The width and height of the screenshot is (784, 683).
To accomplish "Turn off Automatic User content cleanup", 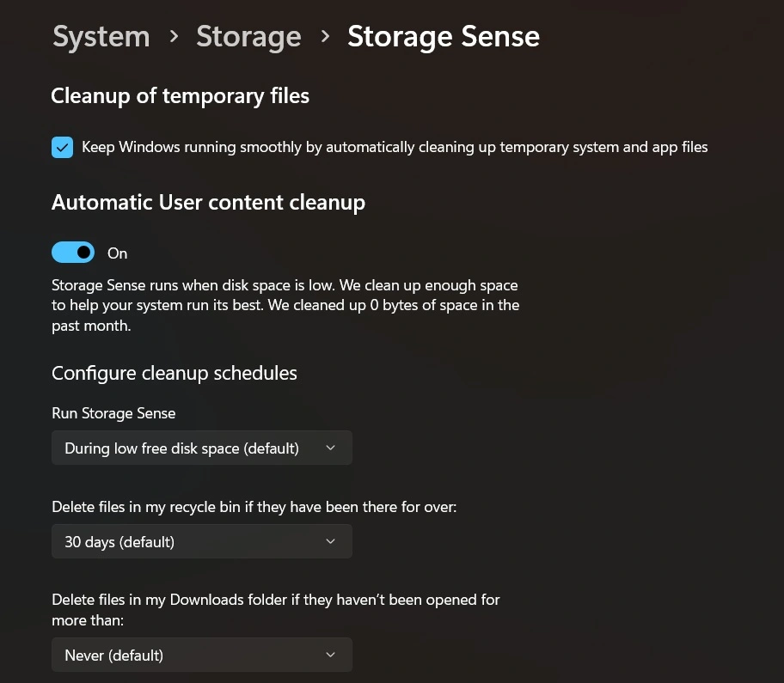I will point(73,252).
